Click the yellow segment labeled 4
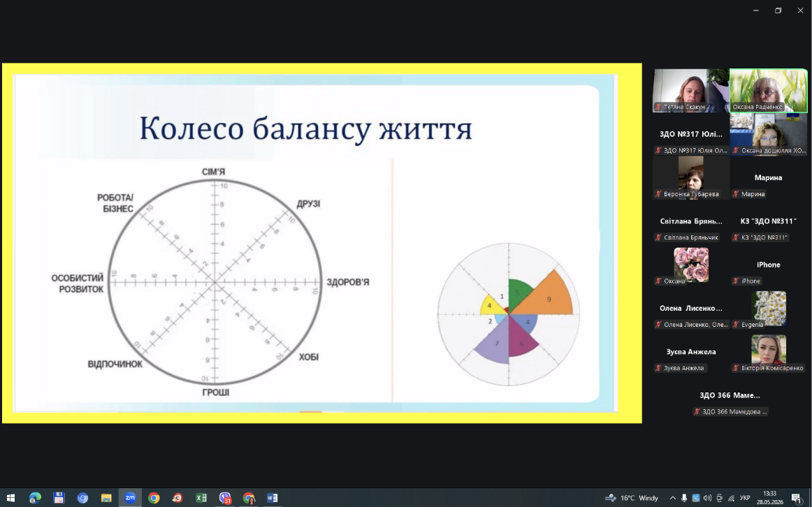Screen dimensions: 812x507 coord(489,306)
